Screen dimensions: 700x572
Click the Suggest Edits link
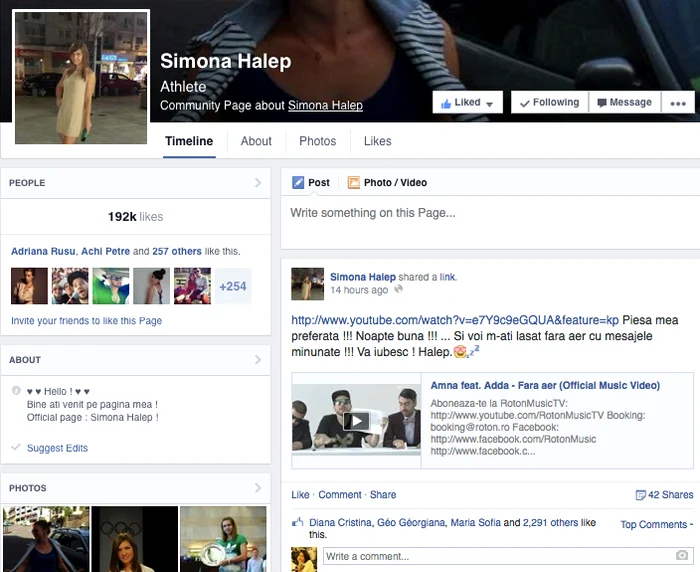[x=57, y=448]
